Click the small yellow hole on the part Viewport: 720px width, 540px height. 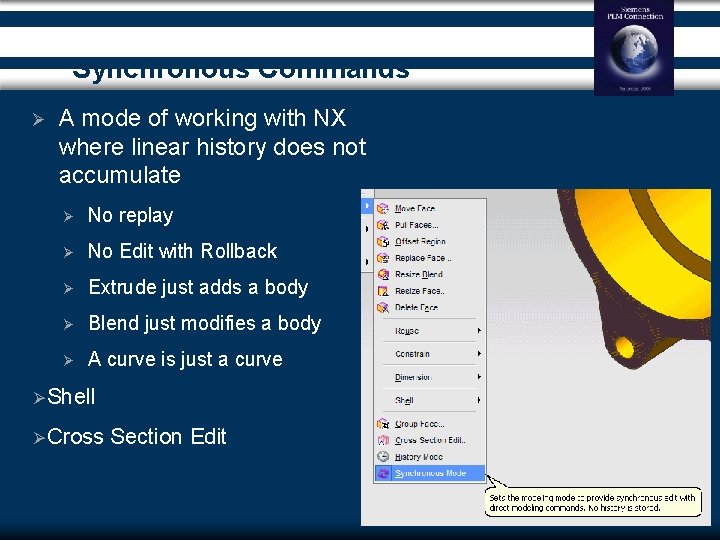[x=624, y=347]
